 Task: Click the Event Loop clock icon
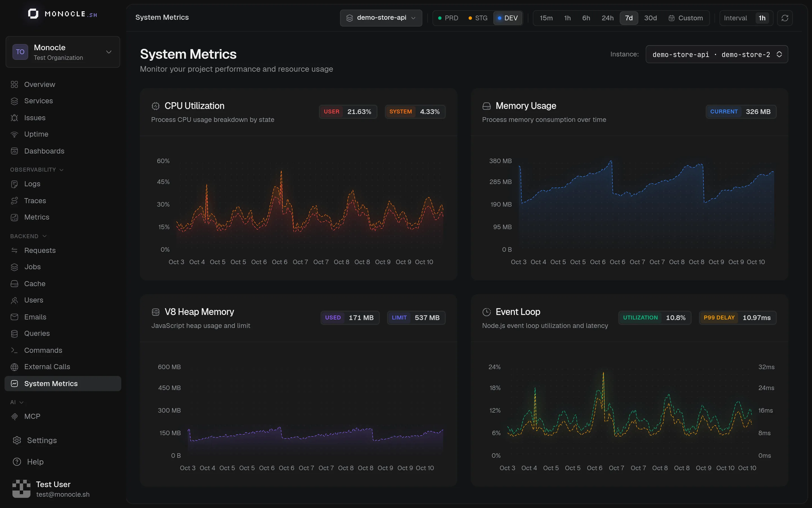(x=487, y=312)
